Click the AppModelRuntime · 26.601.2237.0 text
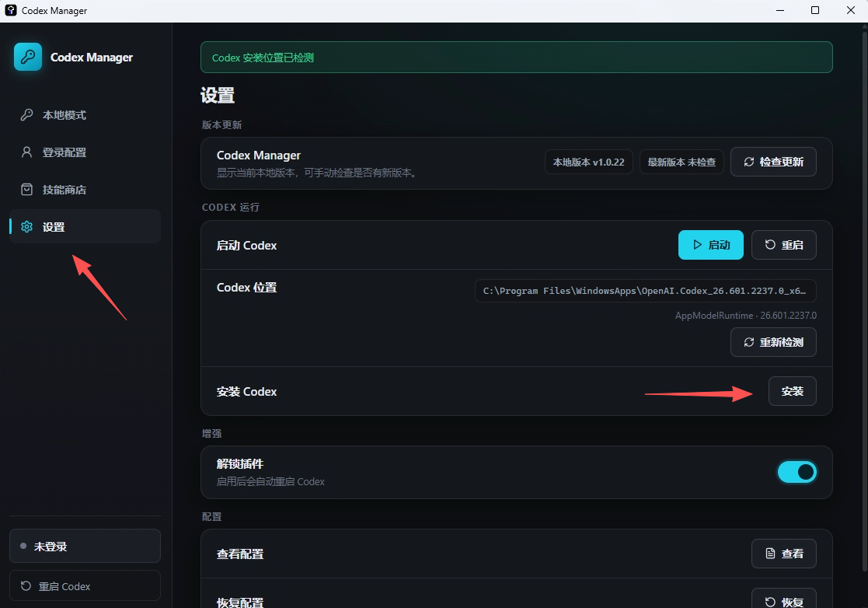Screen dimensions: 868x608 745,316
